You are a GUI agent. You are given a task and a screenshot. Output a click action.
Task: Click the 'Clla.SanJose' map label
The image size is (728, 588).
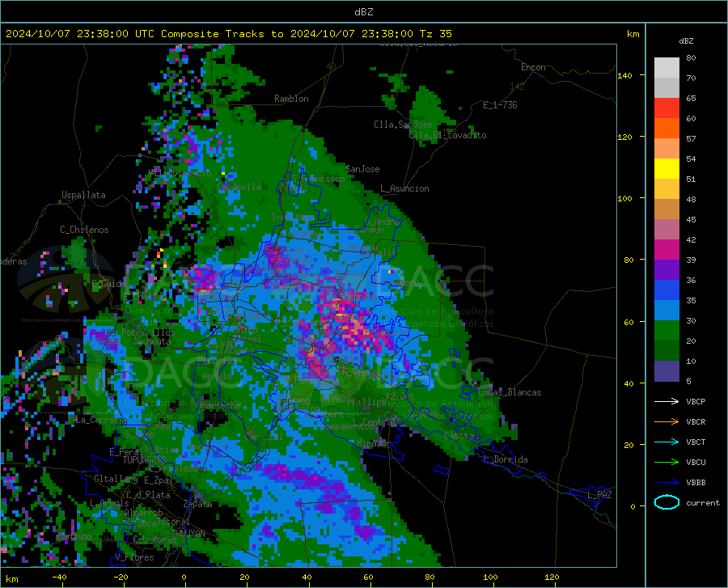(403, 125)
